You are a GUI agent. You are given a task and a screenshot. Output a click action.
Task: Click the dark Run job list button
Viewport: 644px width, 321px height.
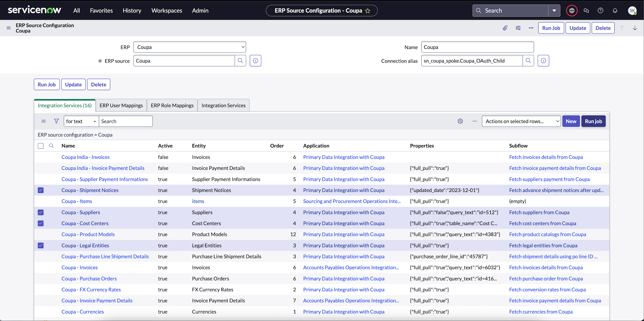(593, 121)
